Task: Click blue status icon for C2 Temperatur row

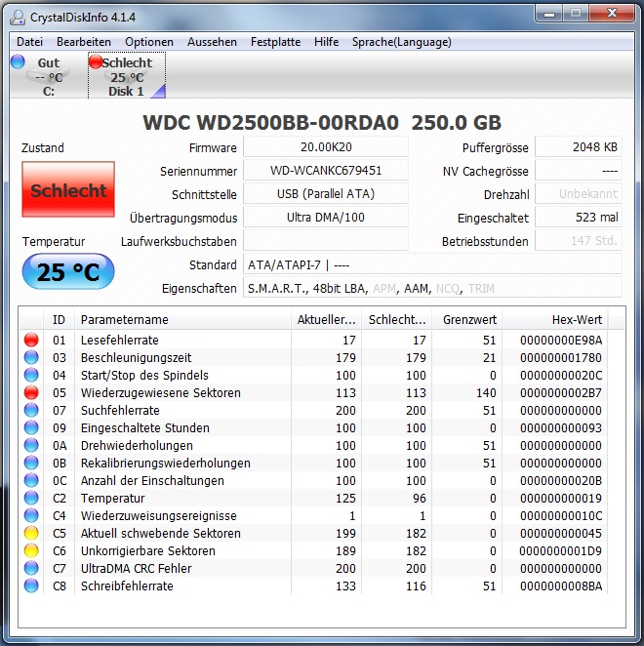Action: pyautogui.click(x=31, y=498)
